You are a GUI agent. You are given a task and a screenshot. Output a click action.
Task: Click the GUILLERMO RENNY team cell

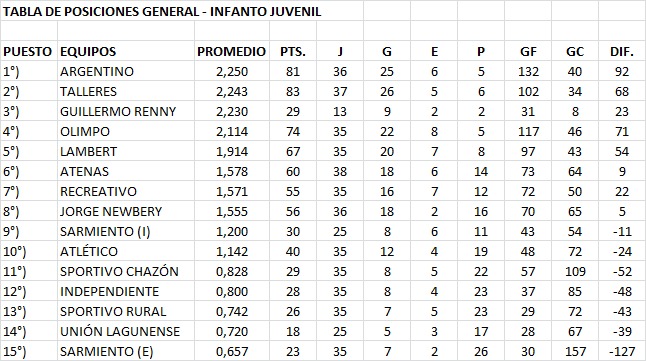126,111
